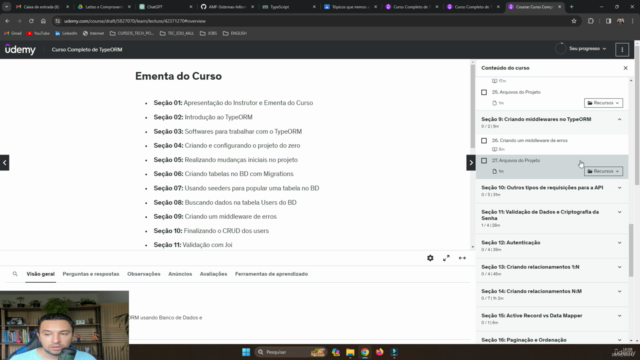Open the ENGLISH bookmark folder
Screen dimensions: 640x360
[235, 33]
